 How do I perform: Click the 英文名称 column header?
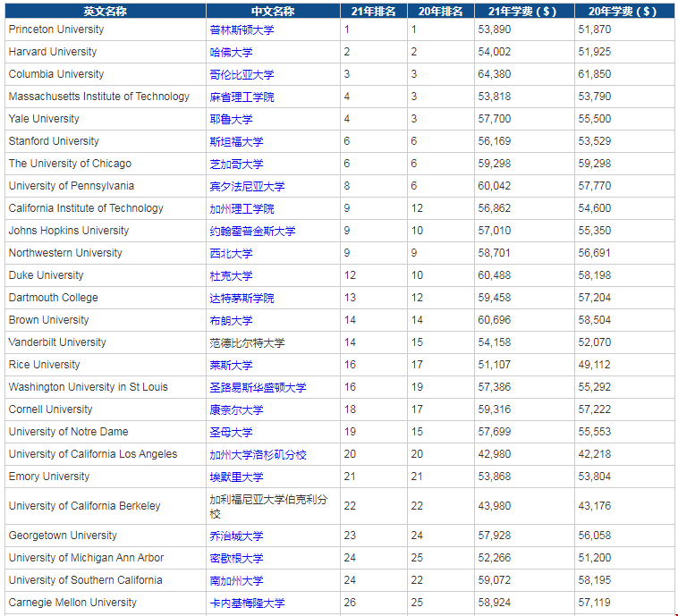pyautogui.click(x=106, y=11)
